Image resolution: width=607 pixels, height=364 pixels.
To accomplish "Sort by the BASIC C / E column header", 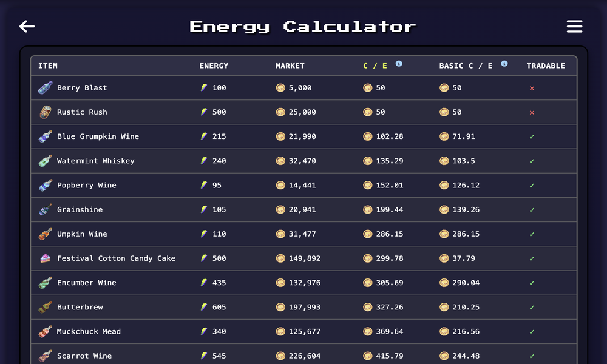I will tap(466, 66).
